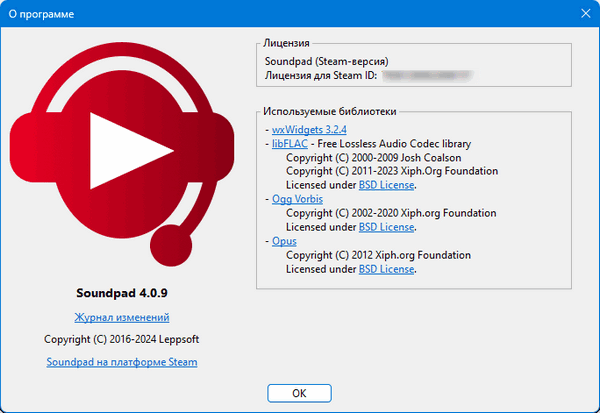Screen dimensions: 600x413
Task: Close the О программе dialog
Action: coord(585,13)
